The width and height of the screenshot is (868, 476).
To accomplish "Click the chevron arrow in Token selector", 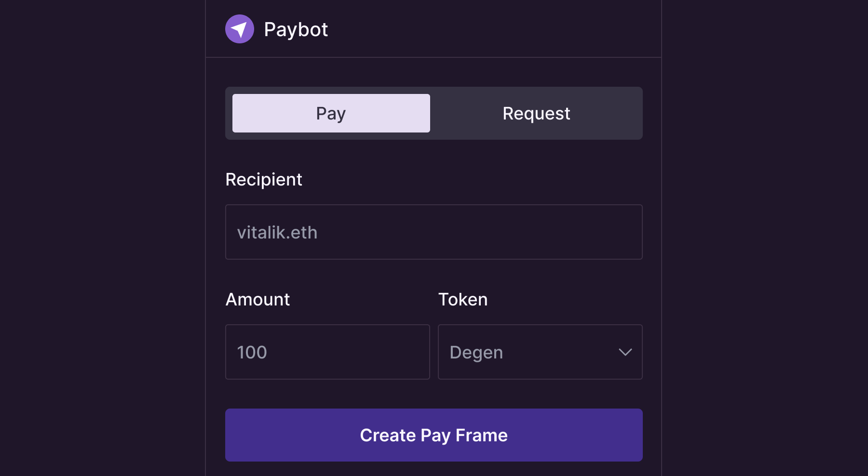I will pyautogui.click(x=625, y=352).
